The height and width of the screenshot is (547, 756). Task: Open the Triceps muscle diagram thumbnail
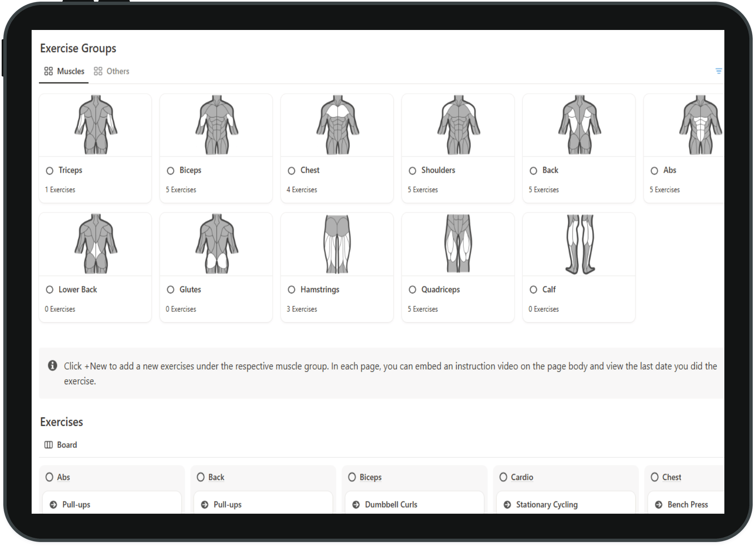coord(95,125)
